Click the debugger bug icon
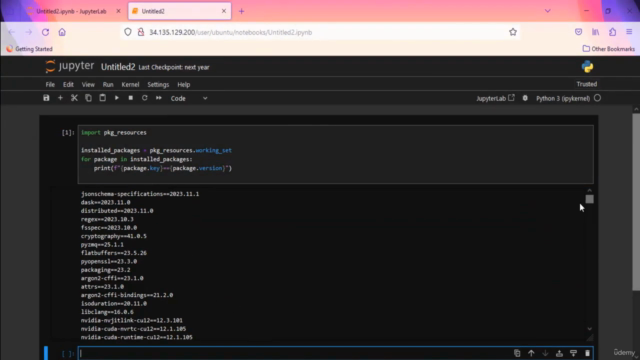Viewport: 640px width, 360px height. pyautogui.click(x=525, y=98)
